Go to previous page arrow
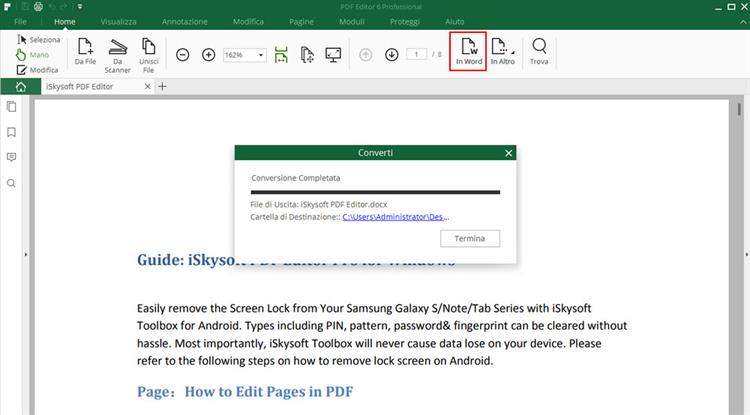Viewport: 750px width, 415px height. pos(365,55)
